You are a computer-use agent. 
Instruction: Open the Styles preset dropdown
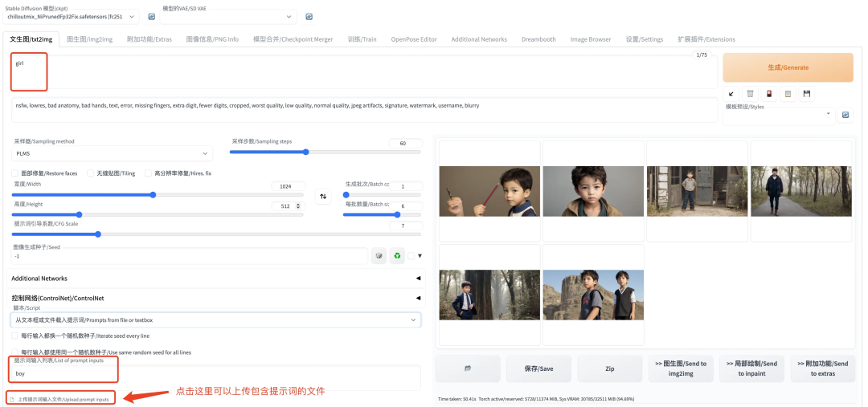click(x=779, y=115)
